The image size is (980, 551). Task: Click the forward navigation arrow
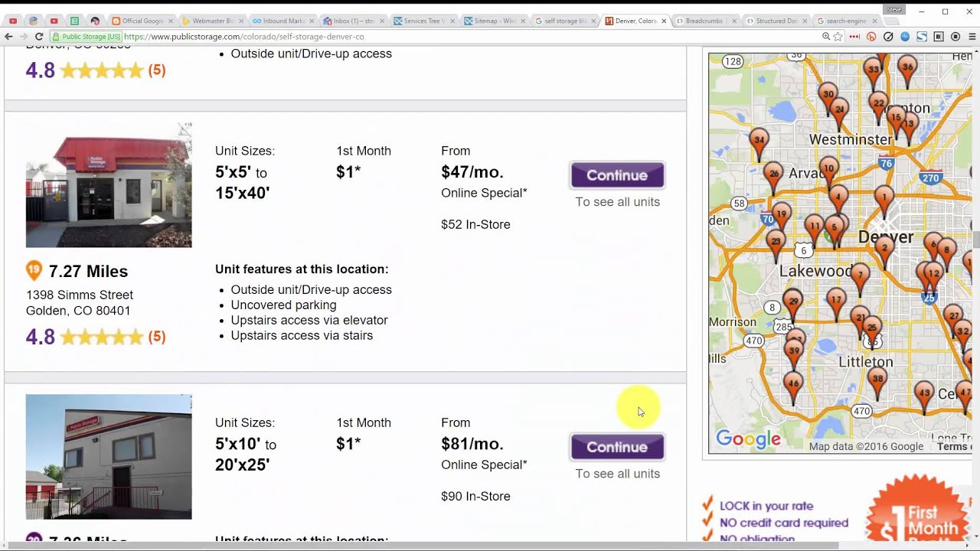[x=24, y=36]
